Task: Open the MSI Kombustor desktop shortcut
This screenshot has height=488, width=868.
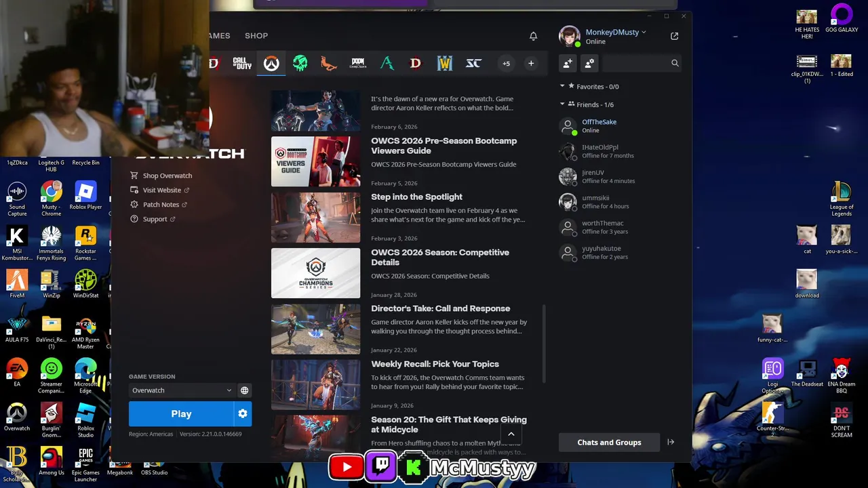Action: tap(17, 244)
